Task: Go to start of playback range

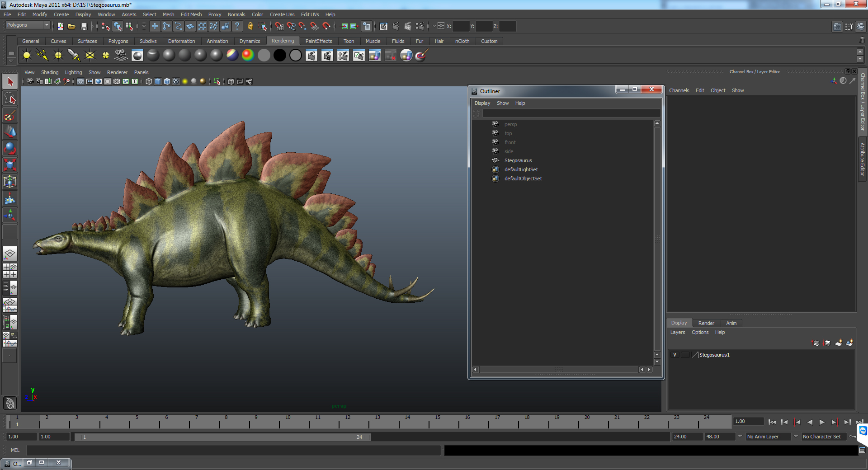Action: tap(772, 422)
